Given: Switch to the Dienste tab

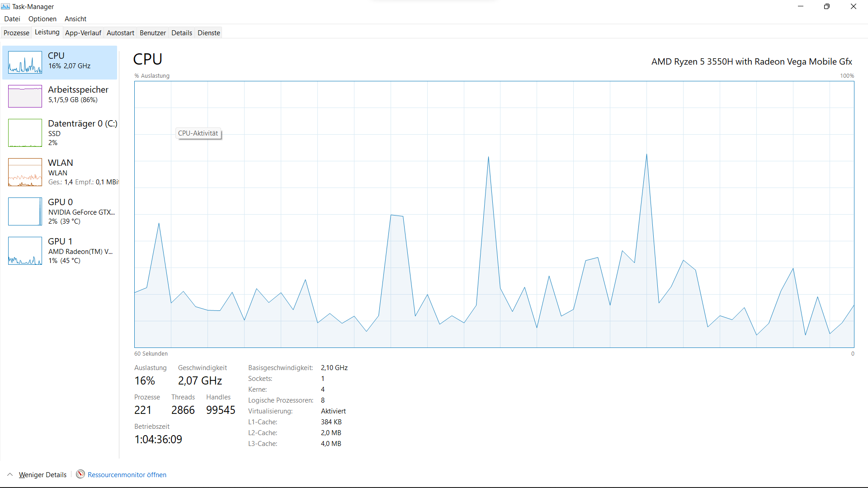Looking at the screenshot, I should [x=209, y=33].
